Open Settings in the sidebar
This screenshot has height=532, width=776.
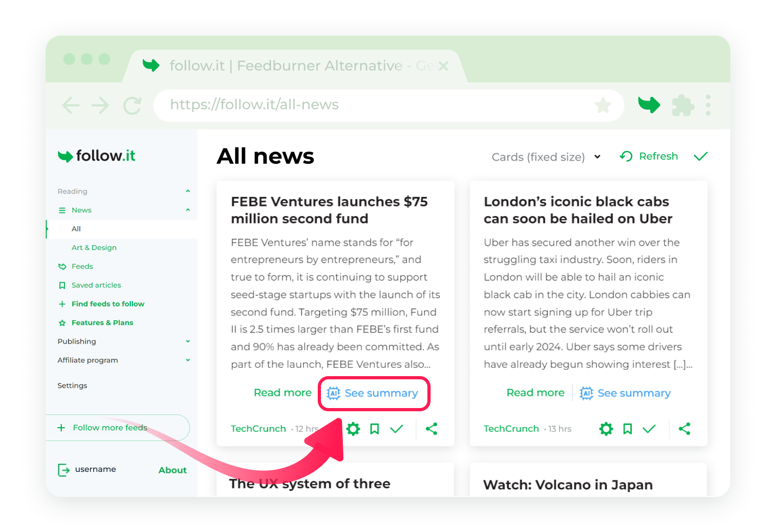pyautogui.click(x=72, y=385)
